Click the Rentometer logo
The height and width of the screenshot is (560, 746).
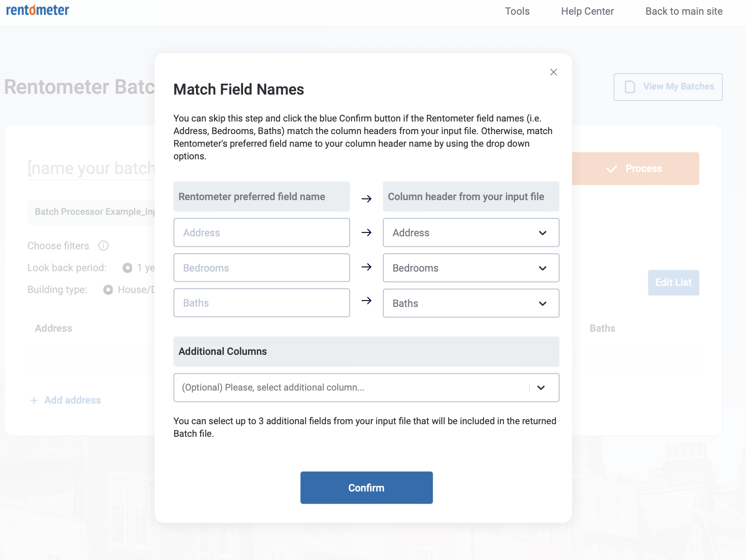pos(37,10)
